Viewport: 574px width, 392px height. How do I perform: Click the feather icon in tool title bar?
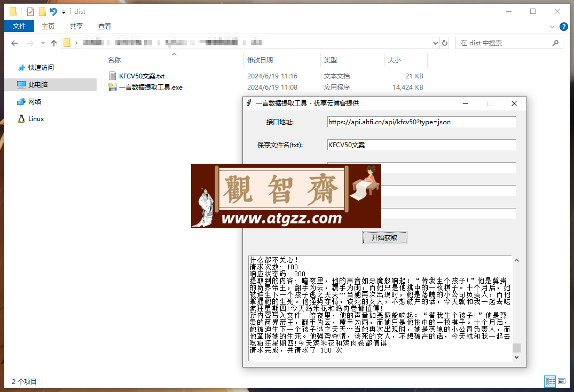coord(249,103)
